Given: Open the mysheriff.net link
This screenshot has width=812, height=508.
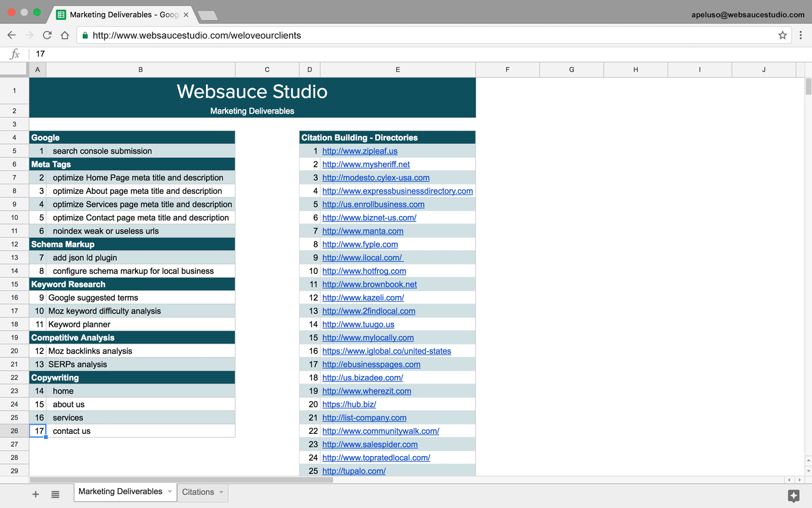Looking at the screenshot, I should point(366,164).
